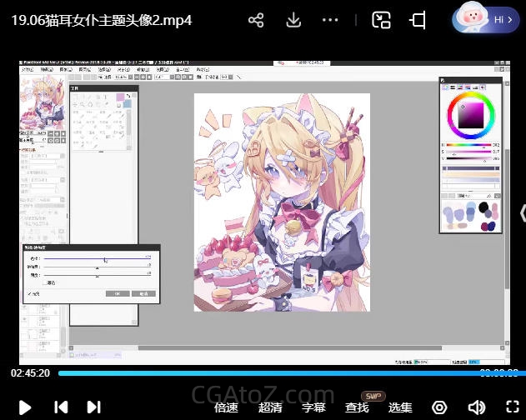
Task: Expand the side panel arrow on right edge
Action: click(x=522, y=212)
